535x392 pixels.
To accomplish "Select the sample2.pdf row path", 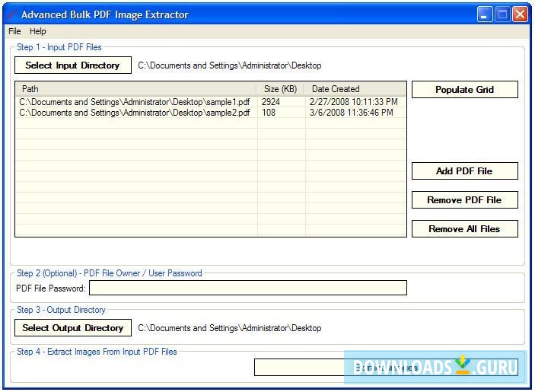I will (x=135, y=113).
